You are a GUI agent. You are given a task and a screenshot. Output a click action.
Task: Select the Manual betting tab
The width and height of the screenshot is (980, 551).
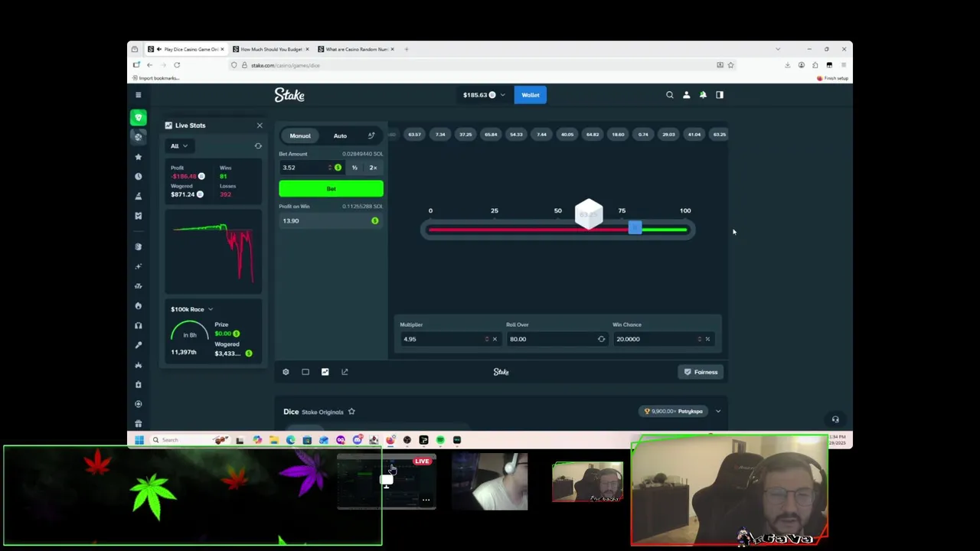click(x=300, y=135)
